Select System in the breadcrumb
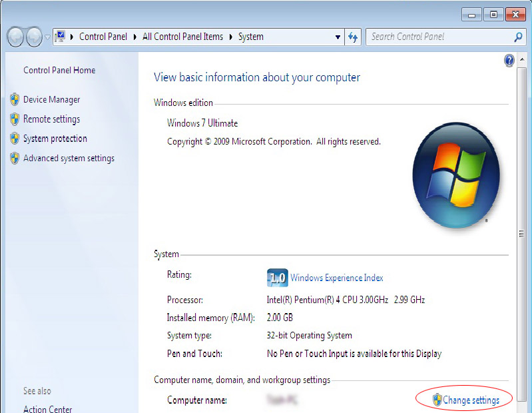 pyautogui.click(x=251, y=37)
